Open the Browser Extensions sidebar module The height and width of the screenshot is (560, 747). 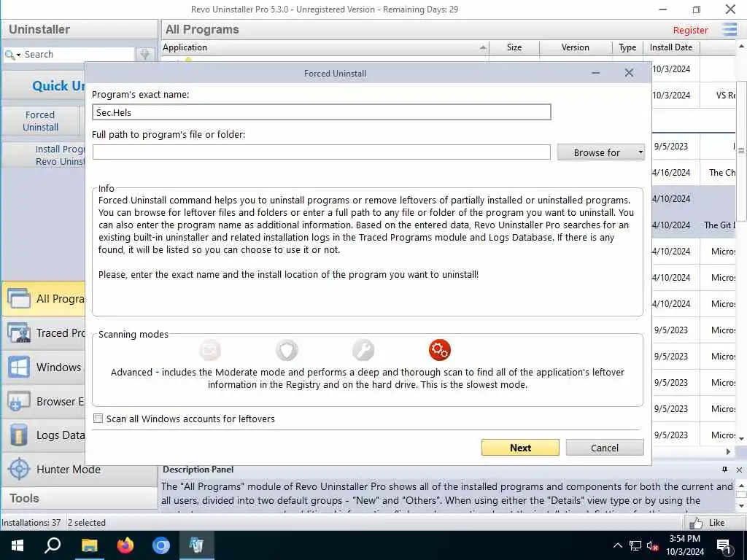(44, 402)
